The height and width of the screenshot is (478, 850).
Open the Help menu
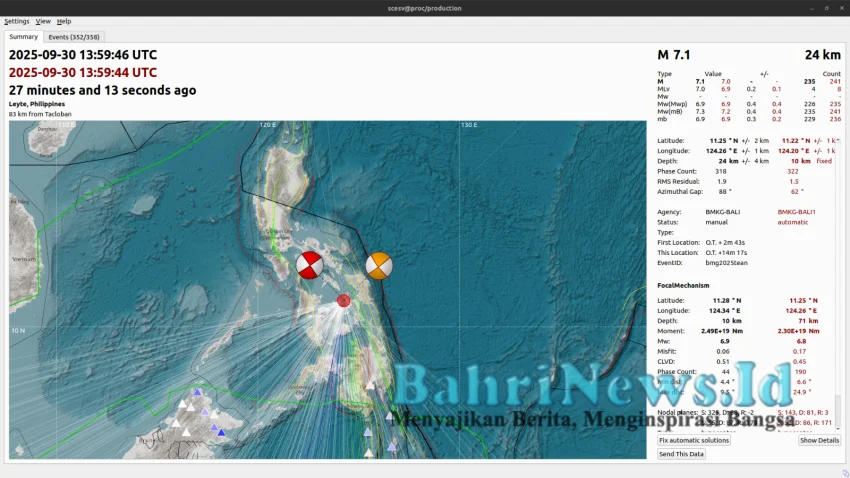64,21
